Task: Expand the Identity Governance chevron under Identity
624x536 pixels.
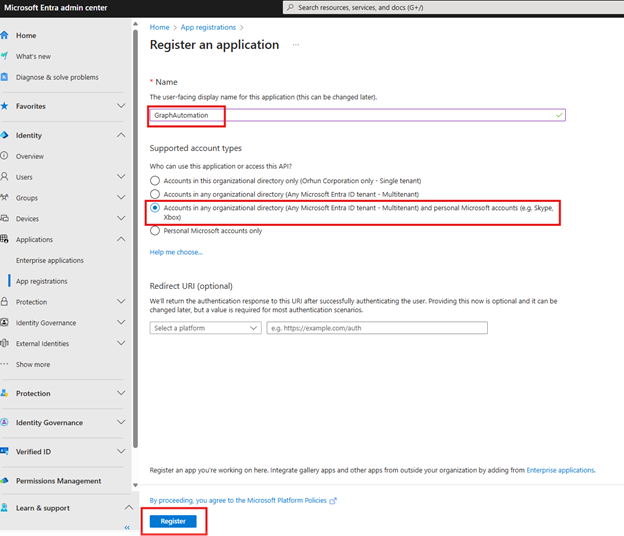Action: point(121,323)
